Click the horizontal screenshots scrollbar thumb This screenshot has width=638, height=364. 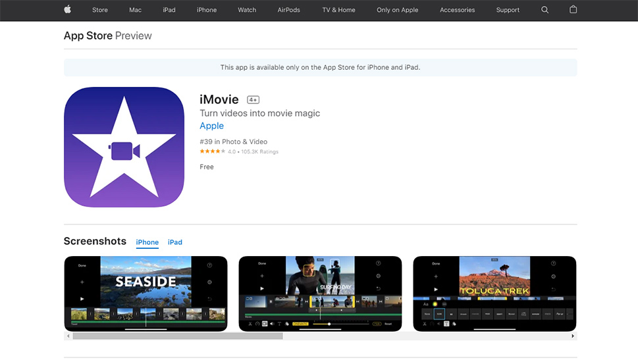[178, 336]
